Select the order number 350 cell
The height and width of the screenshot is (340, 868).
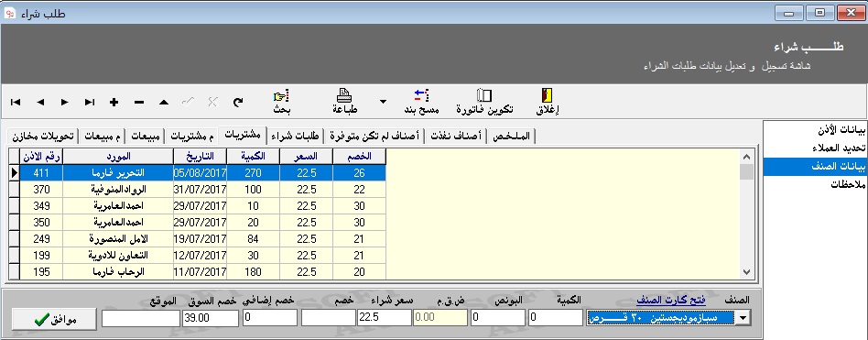[x=41, y=223]
